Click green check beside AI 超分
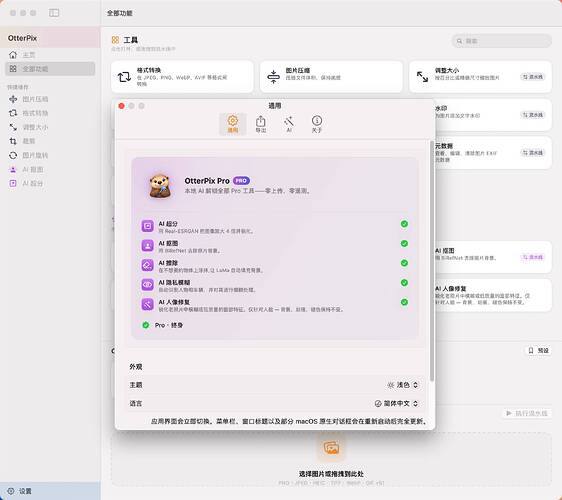562x500 pixels. (404, 224)
